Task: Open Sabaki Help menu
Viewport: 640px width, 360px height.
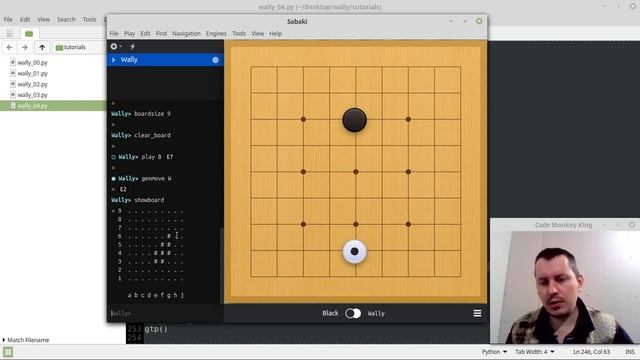Action: (x=275, y=33)
